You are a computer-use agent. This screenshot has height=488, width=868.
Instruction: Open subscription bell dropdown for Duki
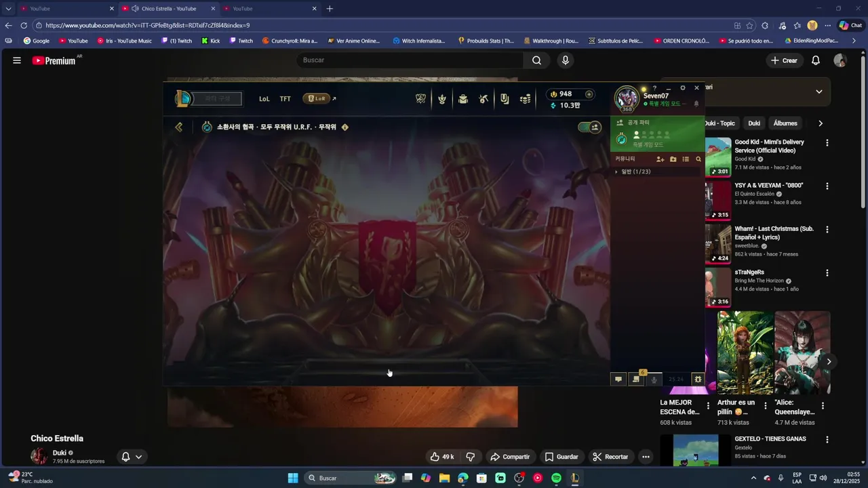coord(132,457)
